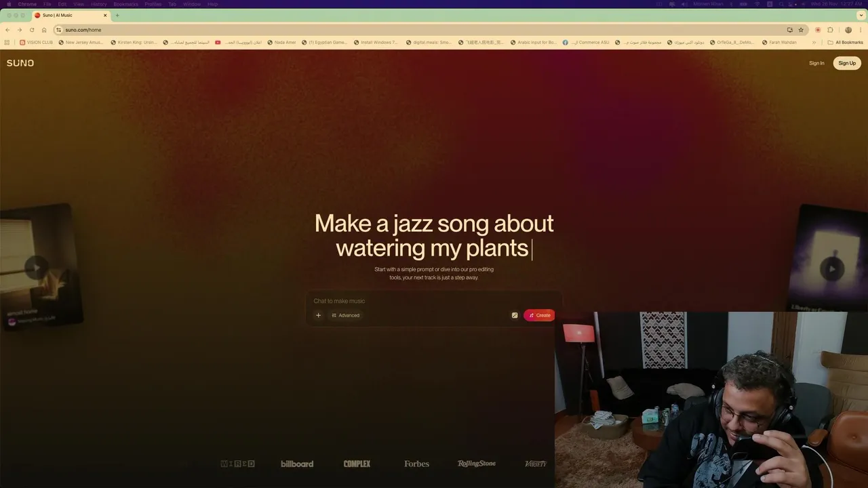Image resolution: width=868 pixels, height=488 pixels.
Task: Open the VISION CLUB bookmark
Action: [x=37, y=42]
